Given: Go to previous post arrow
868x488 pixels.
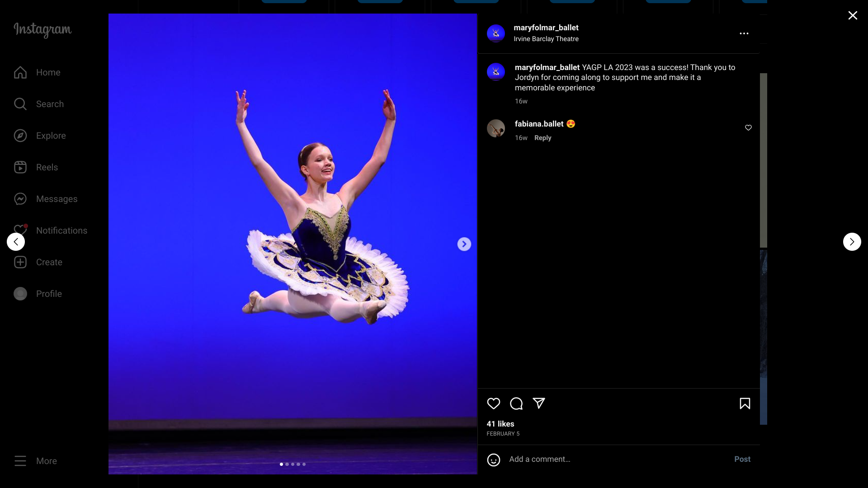Looking at the screenshot, I should click(x=16, y=242).
